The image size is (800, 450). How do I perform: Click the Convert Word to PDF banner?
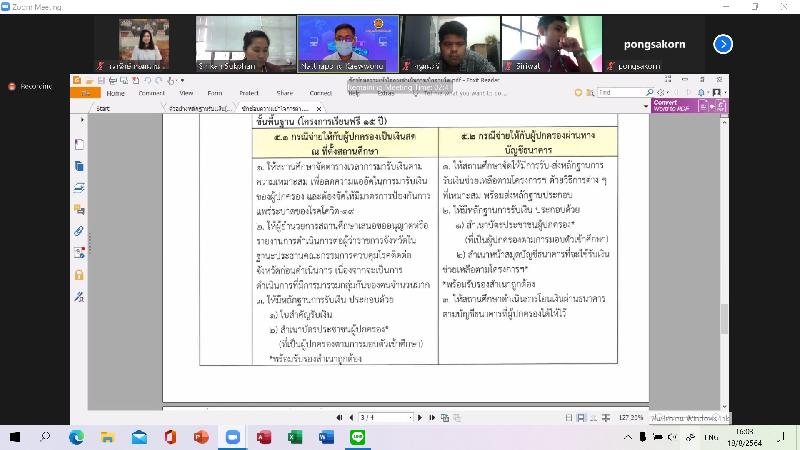click(690, 105)
